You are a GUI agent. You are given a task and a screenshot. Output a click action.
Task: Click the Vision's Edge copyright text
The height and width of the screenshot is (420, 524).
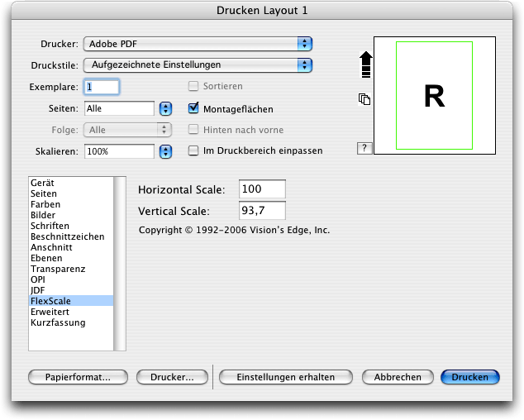(234, 230)
